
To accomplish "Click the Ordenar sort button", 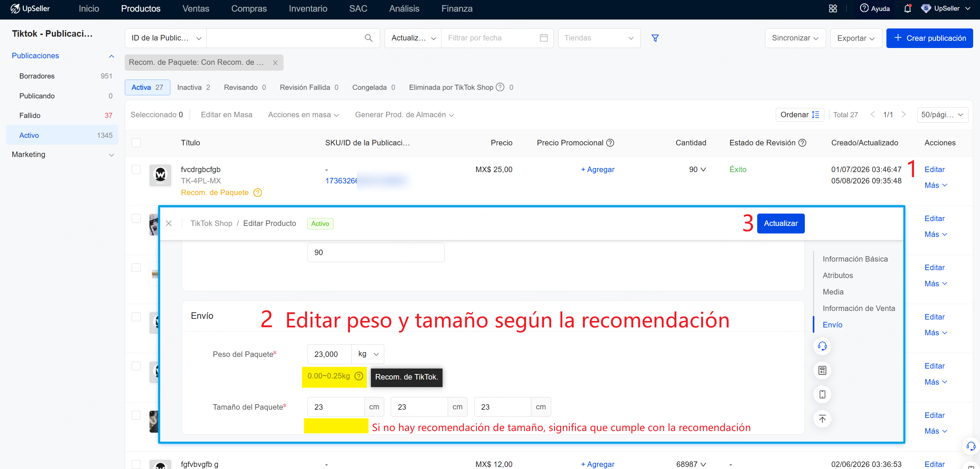I will pyautogui.click(x=800, y=115).
